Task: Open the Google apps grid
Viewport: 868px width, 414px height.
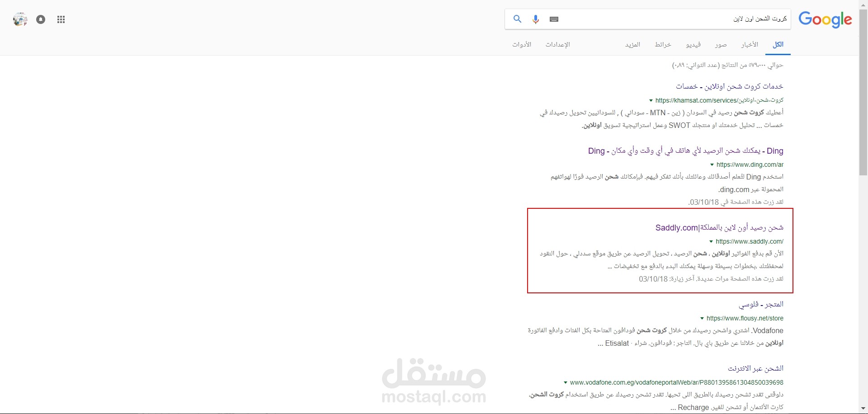Action: [61, 19]
